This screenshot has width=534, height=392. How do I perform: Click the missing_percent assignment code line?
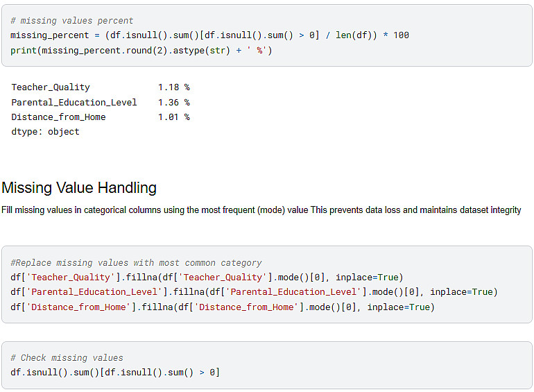coord(209,35)
